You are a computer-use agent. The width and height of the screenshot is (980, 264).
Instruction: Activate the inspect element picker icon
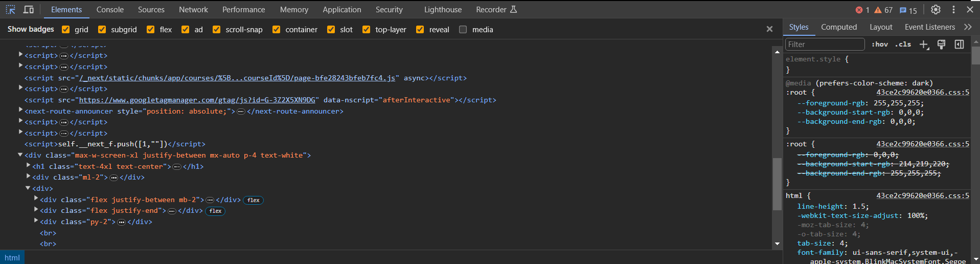[x=10, y=10]
